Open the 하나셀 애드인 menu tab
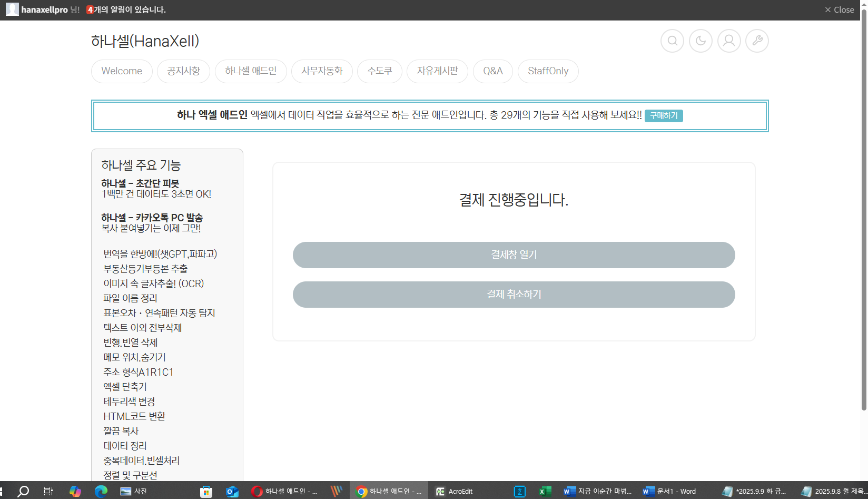The height and width of the screenshot is (499, 868). point(251,71)
